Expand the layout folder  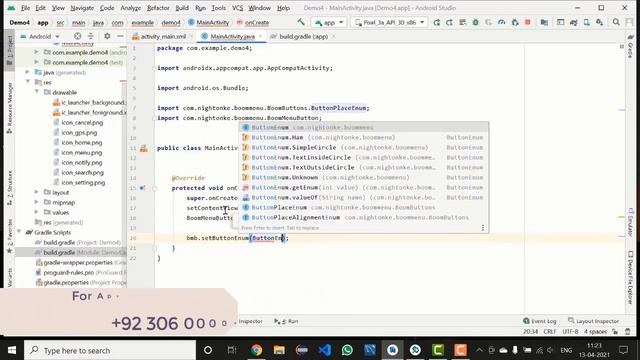(x=37, y=192)
